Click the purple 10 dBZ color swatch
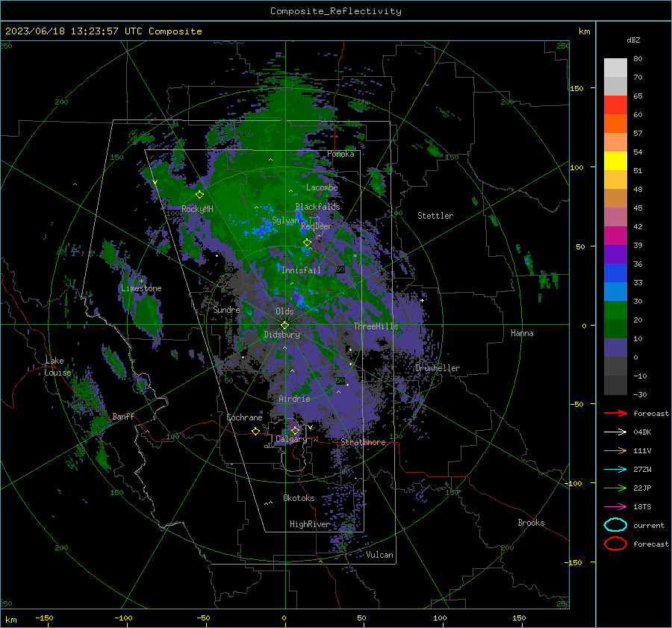672x628 pixels. coord(615,348)
